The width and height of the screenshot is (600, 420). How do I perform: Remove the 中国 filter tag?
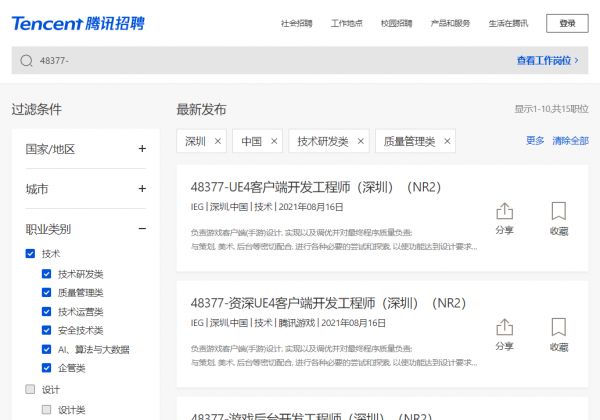coord(274,141)
